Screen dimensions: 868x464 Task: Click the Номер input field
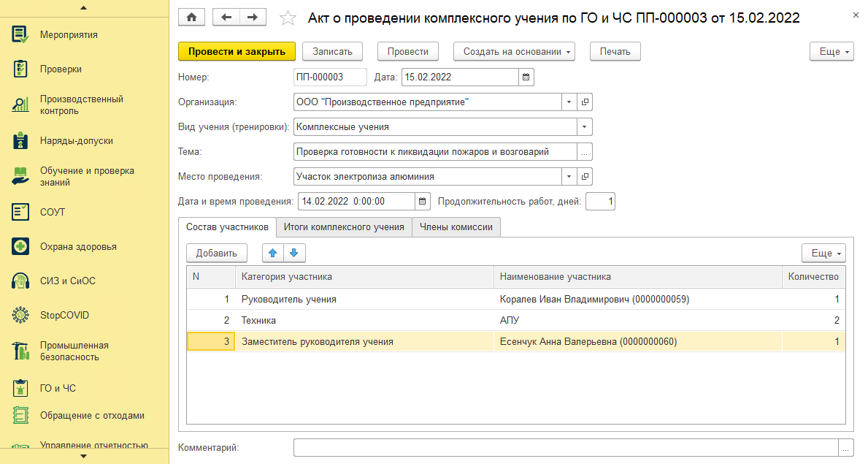330,77
